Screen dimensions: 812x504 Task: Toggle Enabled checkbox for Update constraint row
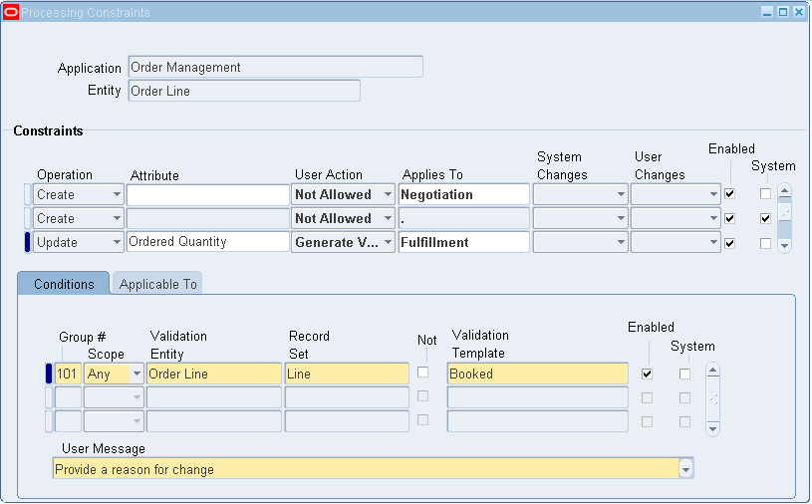tap(729, 243)
